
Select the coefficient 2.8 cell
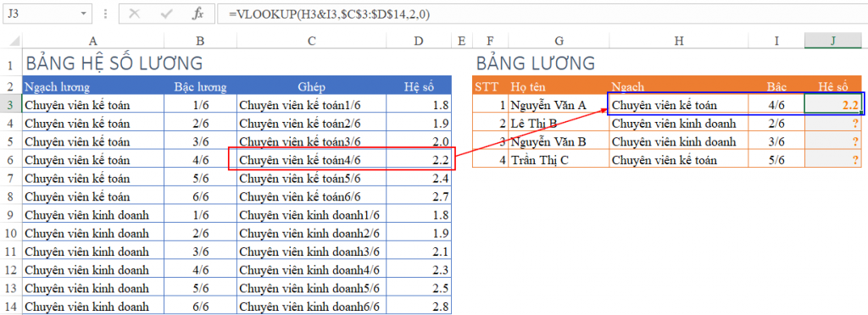pyautogui.click(x=419, y=306)
